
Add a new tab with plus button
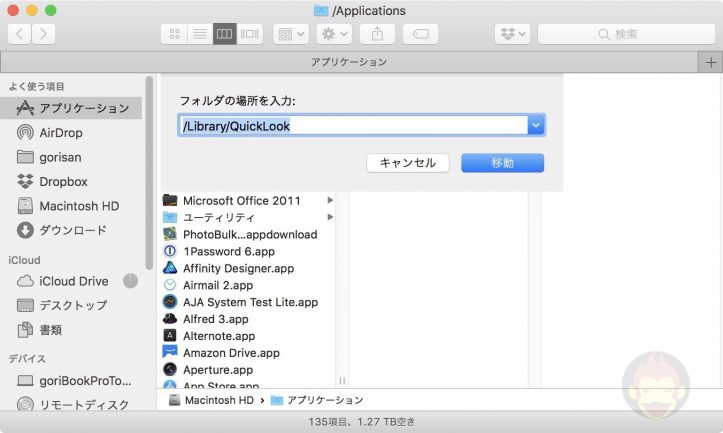(711, 62)
